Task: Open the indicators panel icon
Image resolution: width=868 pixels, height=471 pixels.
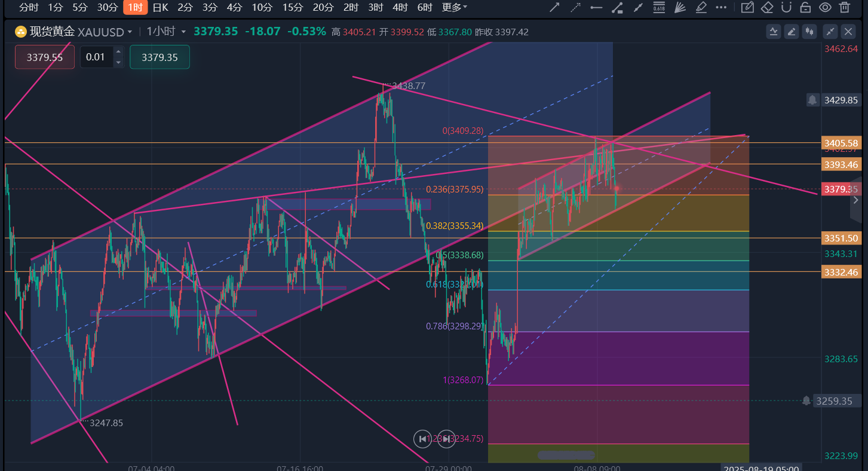Action: pos(774,32)
